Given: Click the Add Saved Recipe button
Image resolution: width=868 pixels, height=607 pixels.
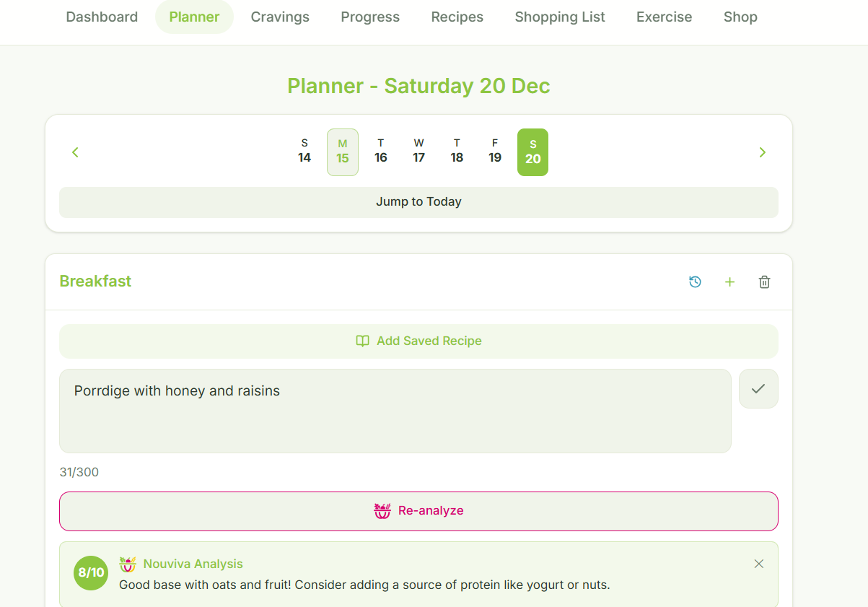Looking at the screenshot, I should tap(418, 341).
